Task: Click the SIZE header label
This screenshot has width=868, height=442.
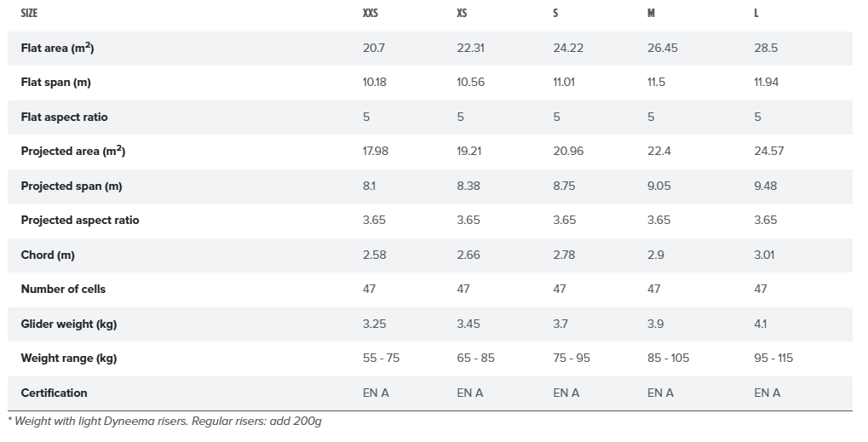Action: (29, 14)
